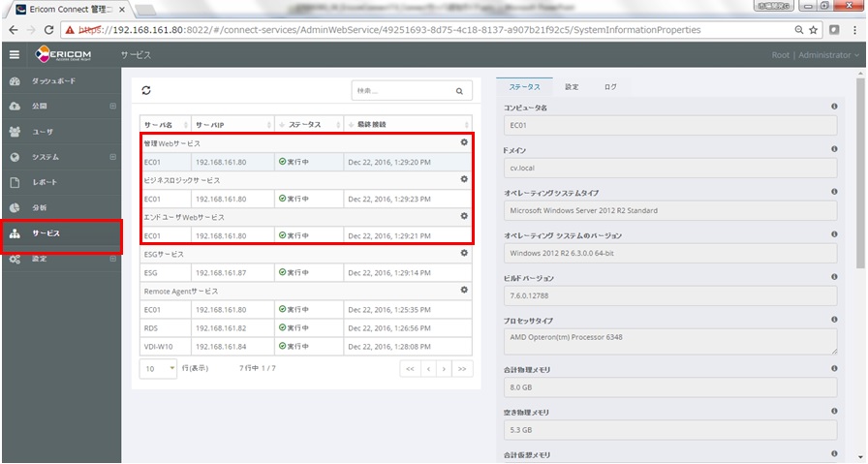Image resolution: width=868 pixels, height=464 pixels.
Task: Go to last page with >> button
Action: [x=463, y=369]
